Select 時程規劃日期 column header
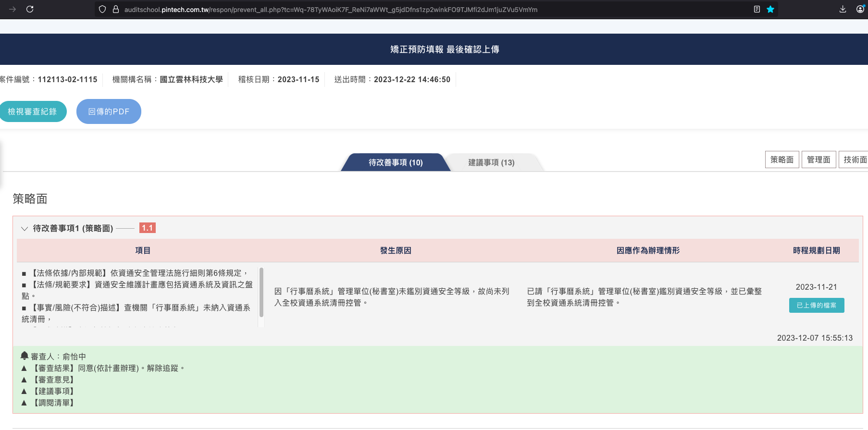 (x=817, y=250)
